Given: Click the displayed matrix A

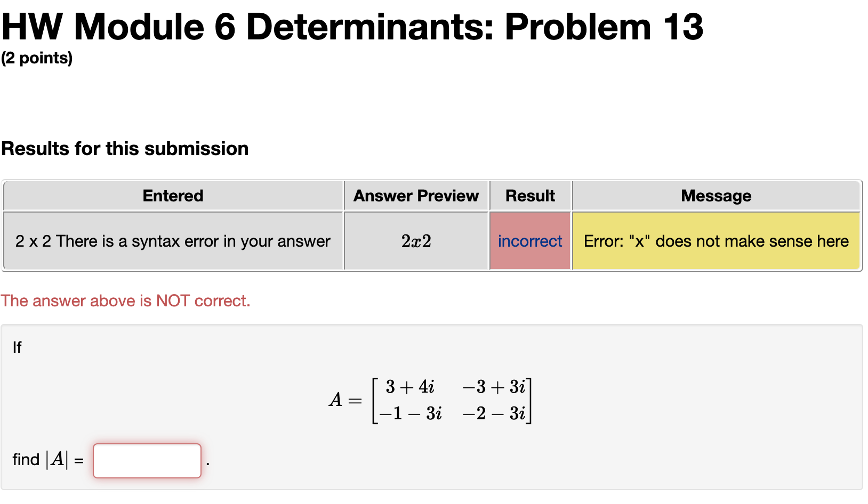Looking at the screenshot, I should click(431, 400).
